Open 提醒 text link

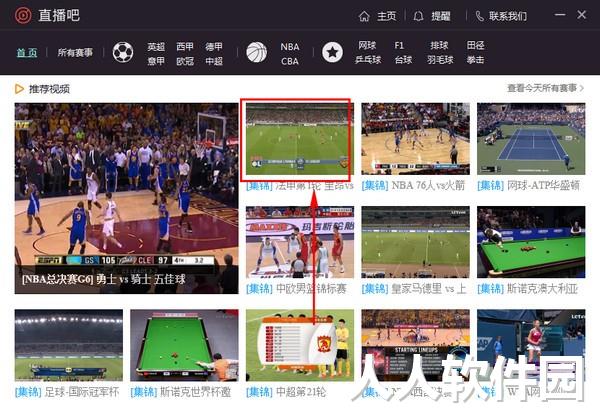click(x=441, y=16)
